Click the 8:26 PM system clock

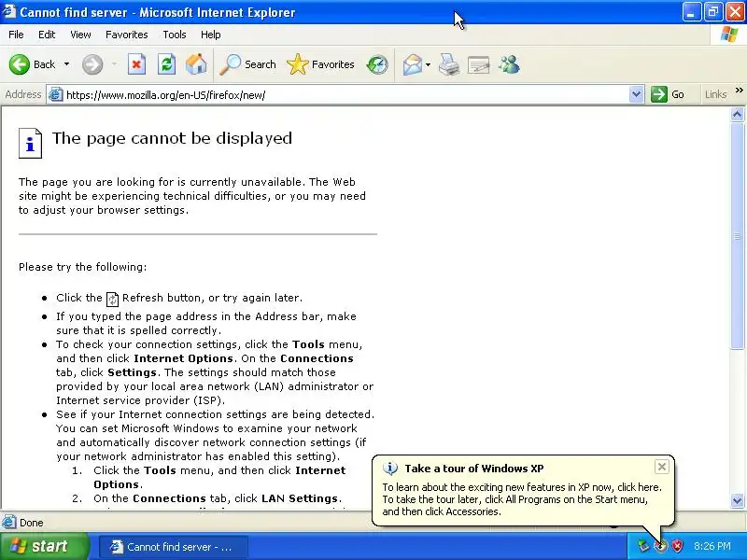tap(712, 546)
